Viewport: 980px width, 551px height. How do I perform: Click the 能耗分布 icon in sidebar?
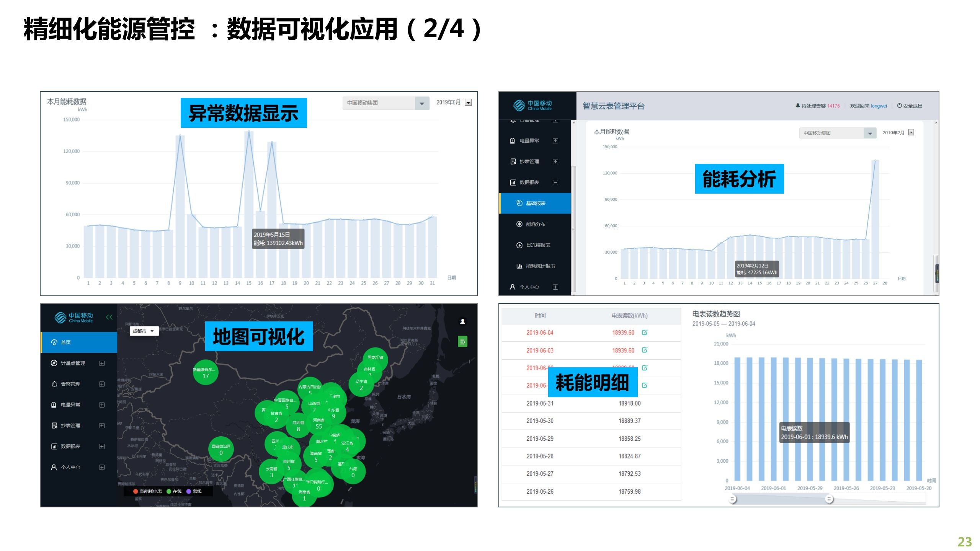519,224
